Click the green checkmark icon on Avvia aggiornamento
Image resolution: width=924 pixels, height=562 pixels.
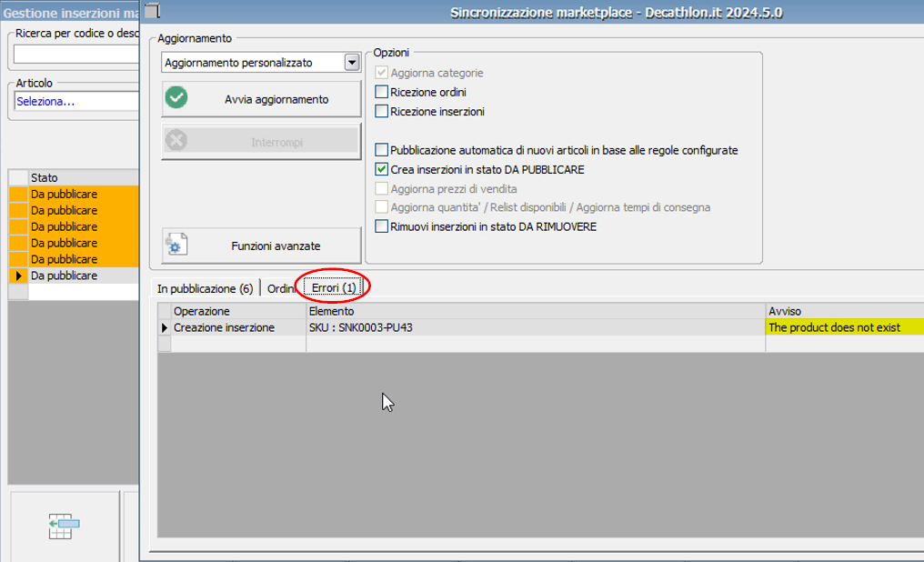[176, 97]
